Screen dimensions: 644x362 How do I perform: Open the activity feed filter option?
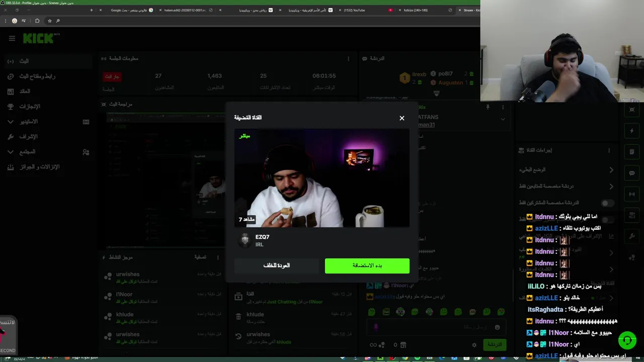click(x=200, y=257)
